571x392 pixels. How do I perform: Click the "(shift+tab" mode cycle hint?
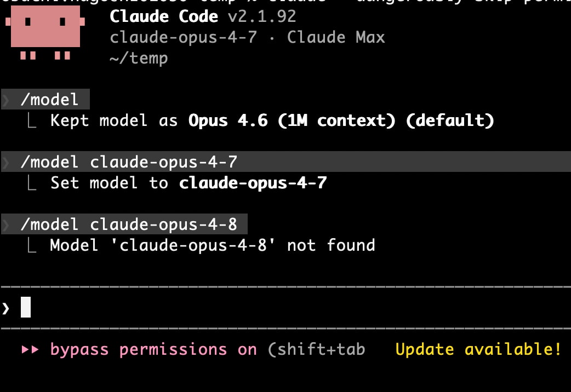[x=316, y=349]
